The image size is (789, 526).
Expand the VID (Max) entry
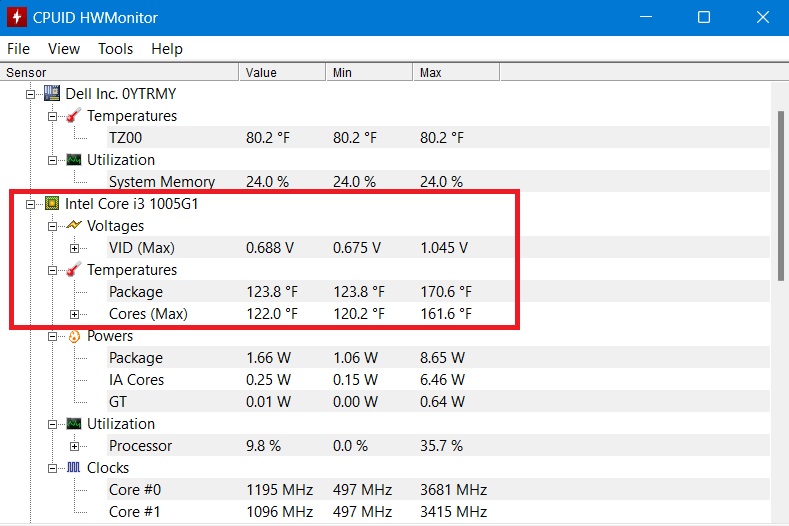74,248
